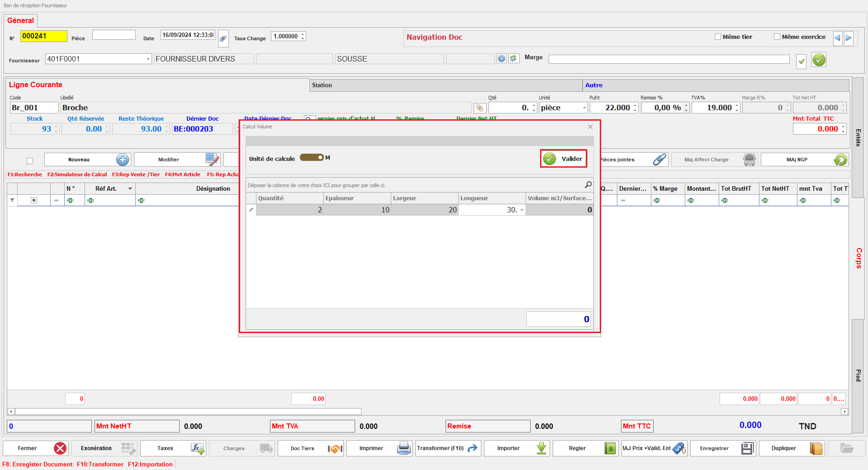Click the search magnifier in the Calcul Volume dialog

588,184
